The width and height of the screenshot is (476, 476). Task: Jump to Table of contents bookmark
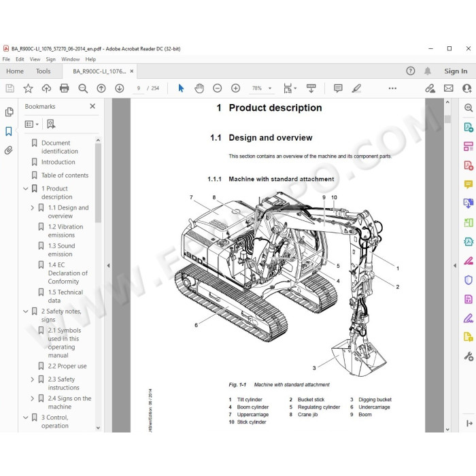[65, 175]
